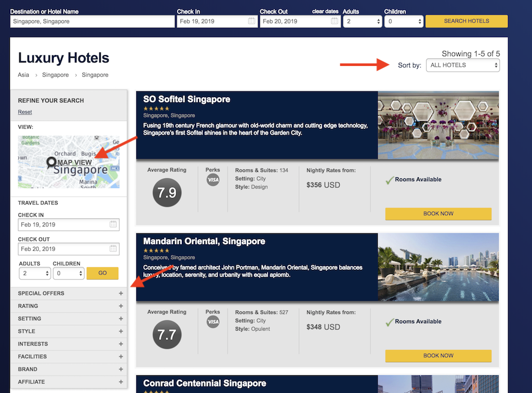Image resolution: width=532 pixels, height=393 pixels.
Task: Book Now for Mandarin Oriental, Singapore
Action: pyautogui.click(x=438, y=356)
